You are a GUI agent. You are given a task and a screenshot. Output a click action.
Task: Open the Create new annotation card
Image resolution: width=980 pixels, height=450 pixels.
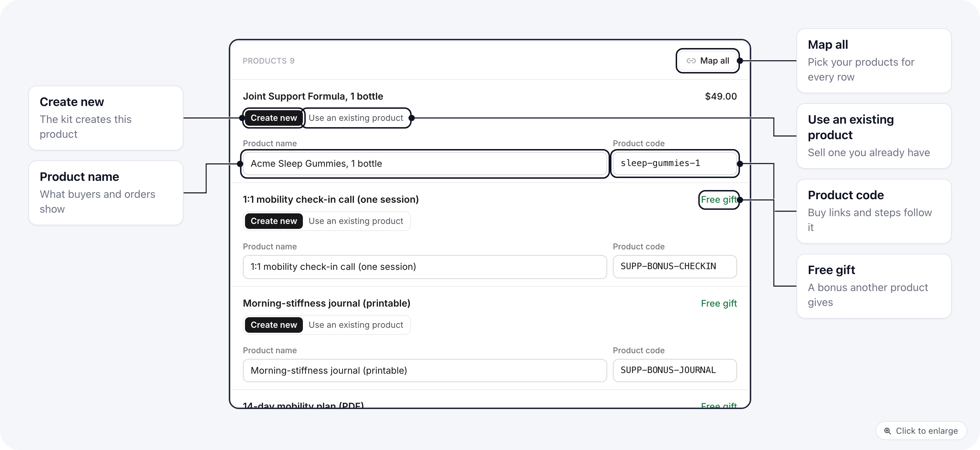pos(106,118)
